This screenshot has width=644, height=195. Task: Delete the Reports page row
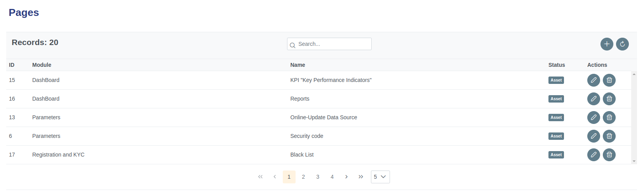tap(609, 99)
